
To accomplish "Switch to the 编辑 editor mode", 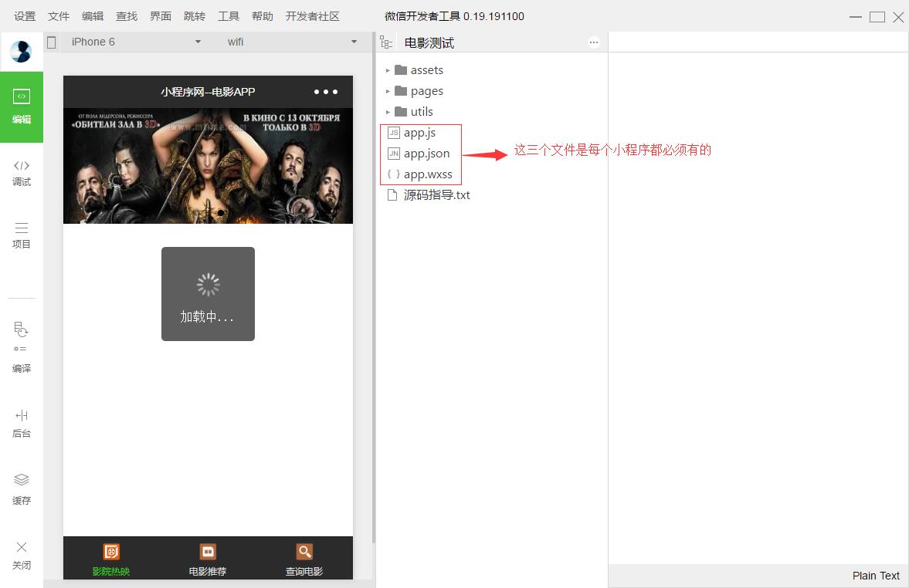I will (22, 106).
